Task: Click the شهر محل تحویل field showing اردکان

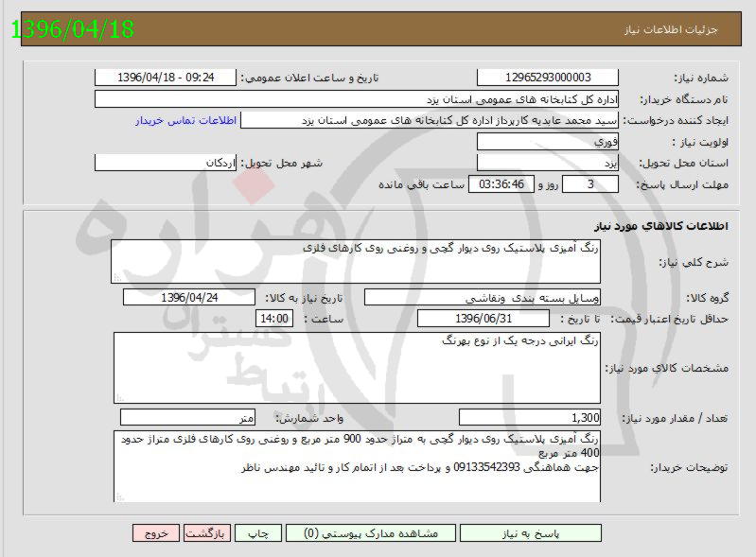Action: (x=167, y=163)
